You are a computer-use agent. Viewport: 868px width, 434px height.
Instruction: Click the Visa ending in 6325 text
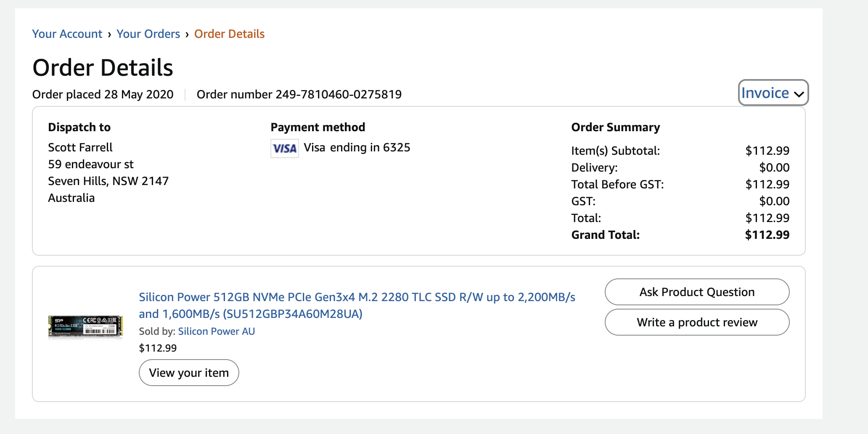tap(357, 148)
